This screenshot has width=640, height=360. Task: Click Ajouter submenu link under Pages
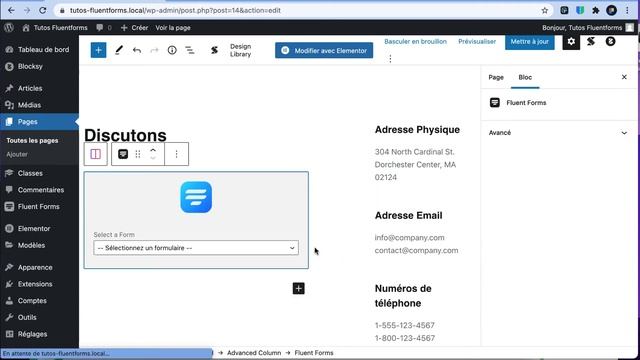pos(17,154)
